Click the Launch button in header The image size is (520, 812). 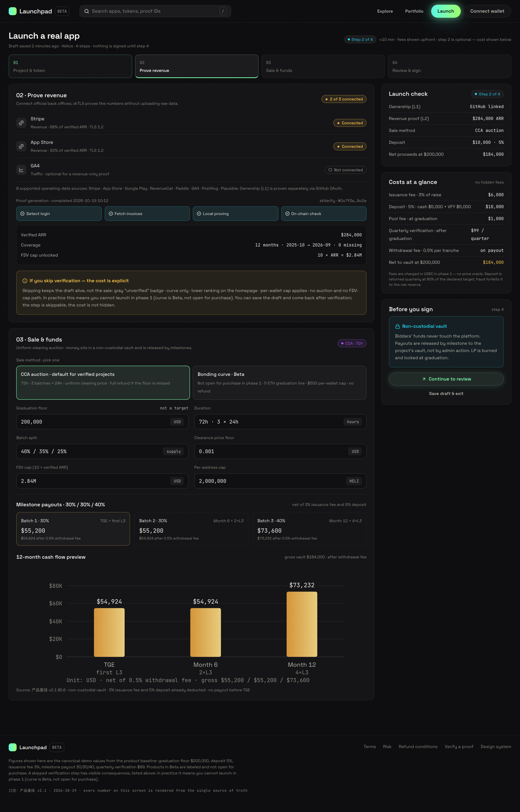tap(446, 11)
